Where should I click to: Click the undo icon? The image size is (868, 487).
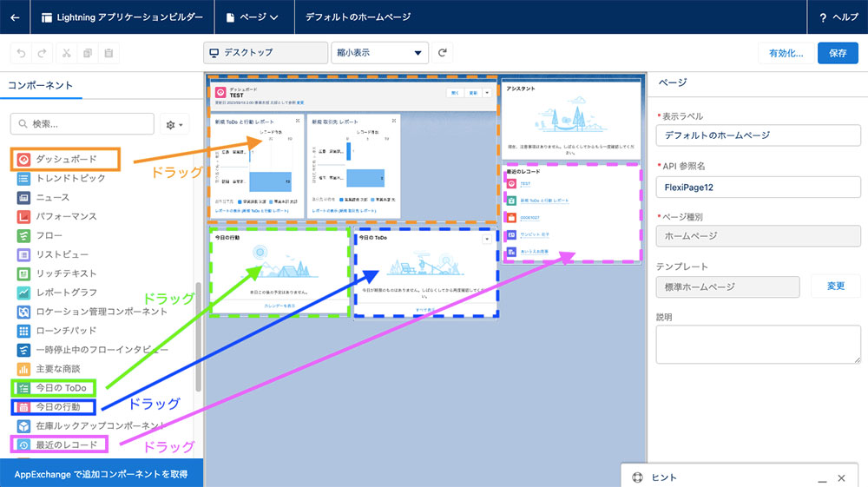point(21,53)
